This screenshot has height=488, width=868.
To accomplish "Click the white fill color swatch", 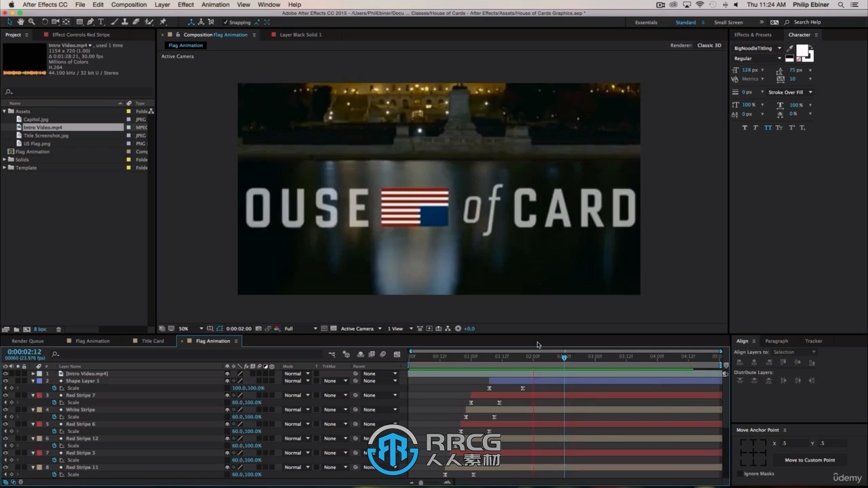I will point(802,51).
